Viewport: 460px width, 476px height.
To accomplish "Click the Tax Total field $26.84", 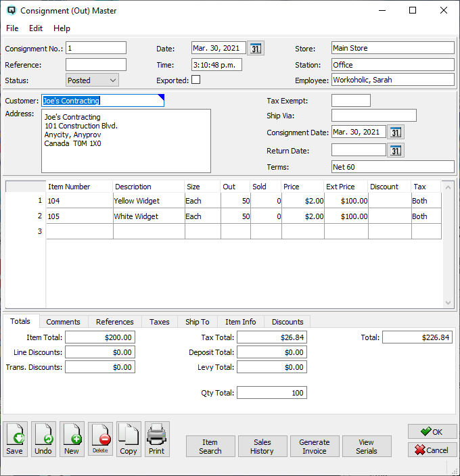I will tap(272, 337).
